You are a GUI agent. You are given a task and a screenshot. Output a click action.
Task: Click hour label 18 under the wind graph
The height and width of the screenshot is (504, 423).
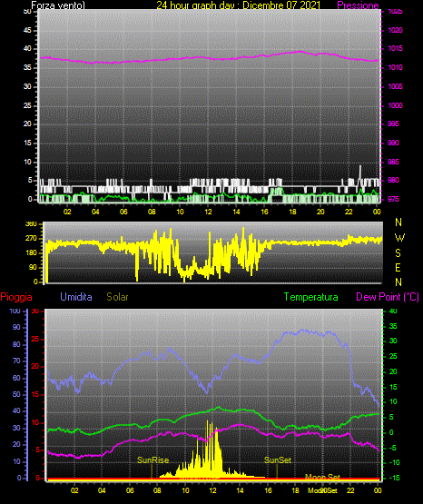tap(292, 212)
